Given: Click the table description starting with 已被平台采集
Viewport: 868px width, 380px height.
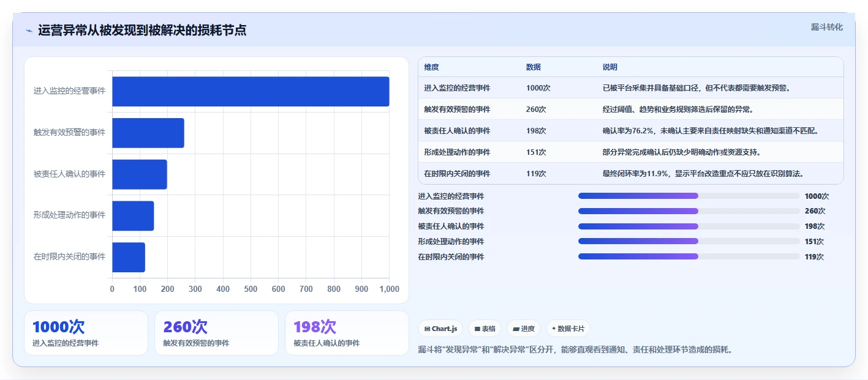Looking at the screenshot, I should click(696, 88).
